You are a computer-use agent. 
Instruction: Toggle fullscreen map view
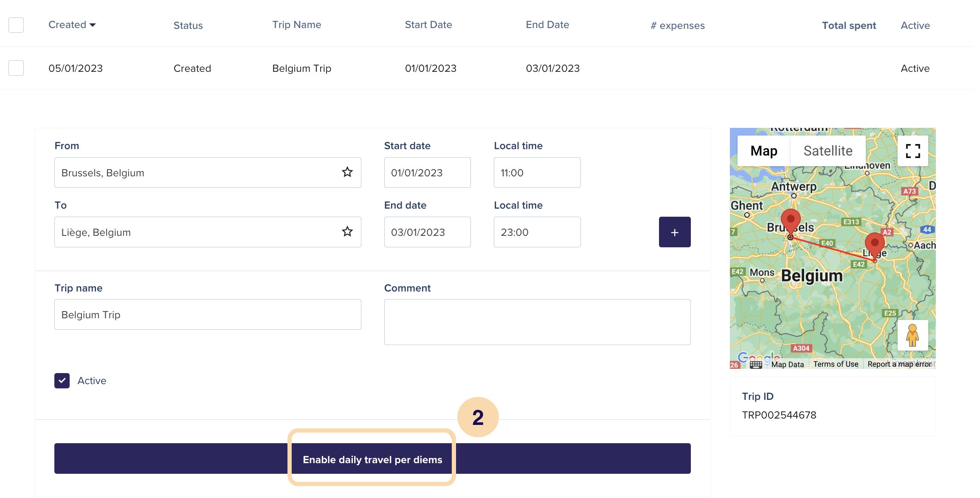912,151
